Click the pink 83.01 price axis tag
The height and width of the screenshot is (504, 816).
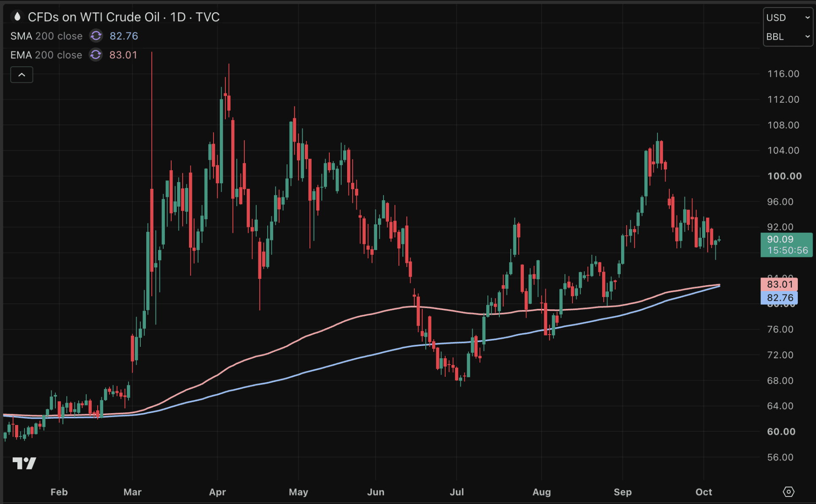[779, 284]
